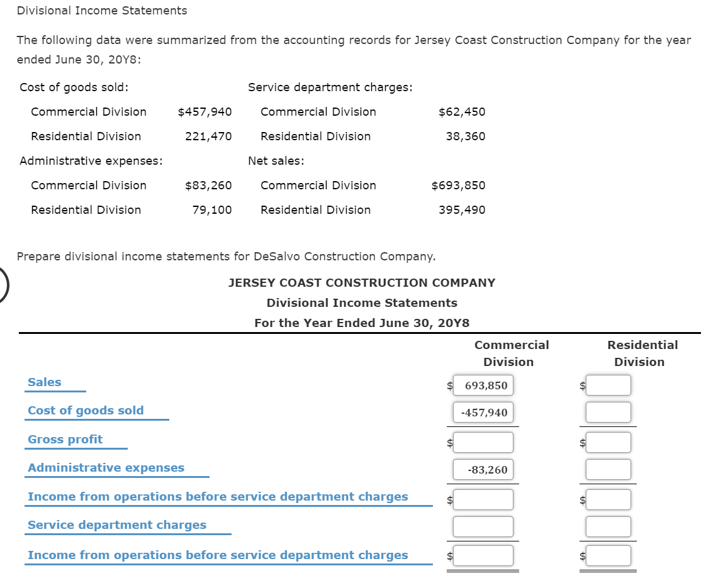
Task: Open the Service department charges label dropdown
Action: (x=128, y=526)
